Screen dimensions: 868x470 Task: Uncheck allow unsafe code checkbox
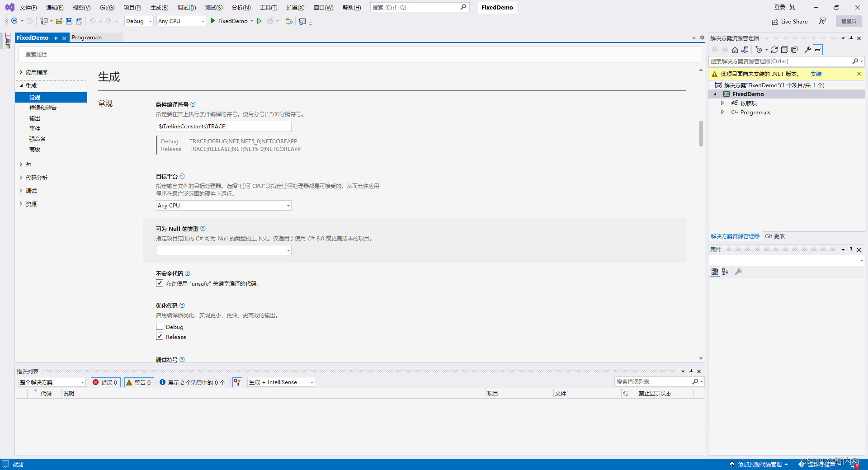(160, 283)
